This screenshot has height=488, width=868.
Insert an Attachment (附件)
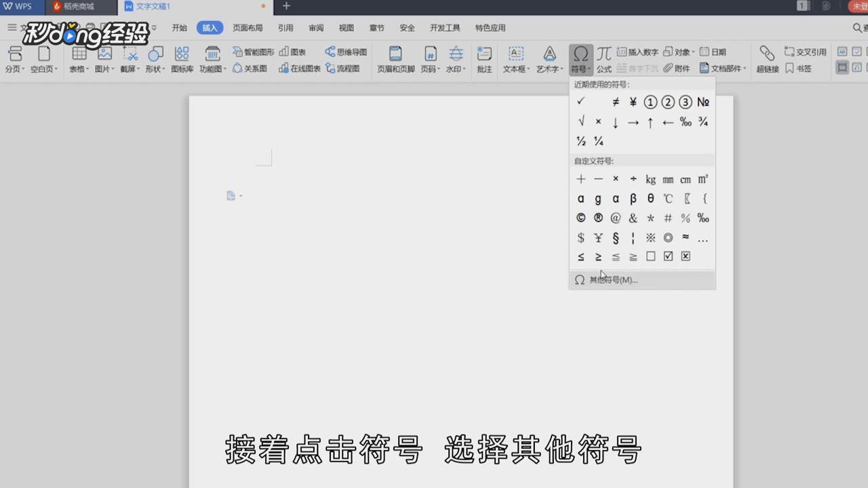(676, 68)
